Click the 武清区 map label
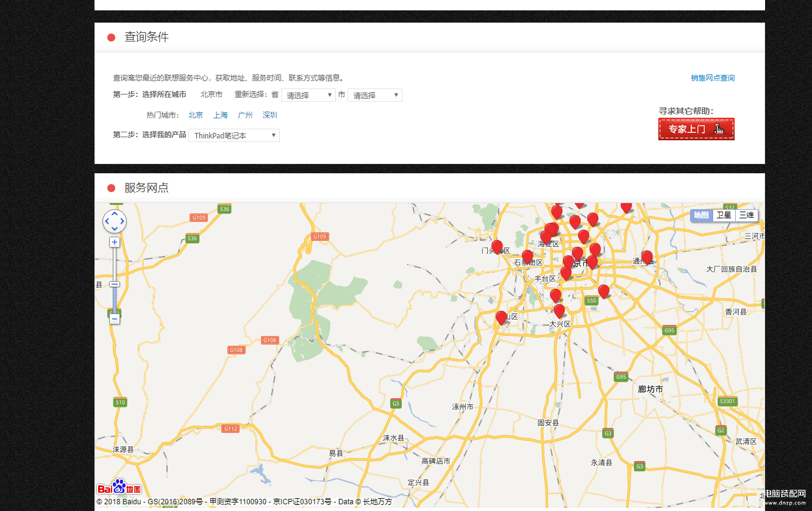Screen dimensions: 812x511 [x=746, y=441]
